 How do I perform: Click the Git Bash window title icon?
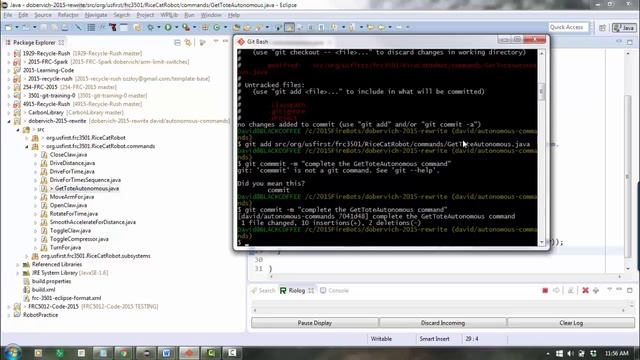[x=241, y=42]
